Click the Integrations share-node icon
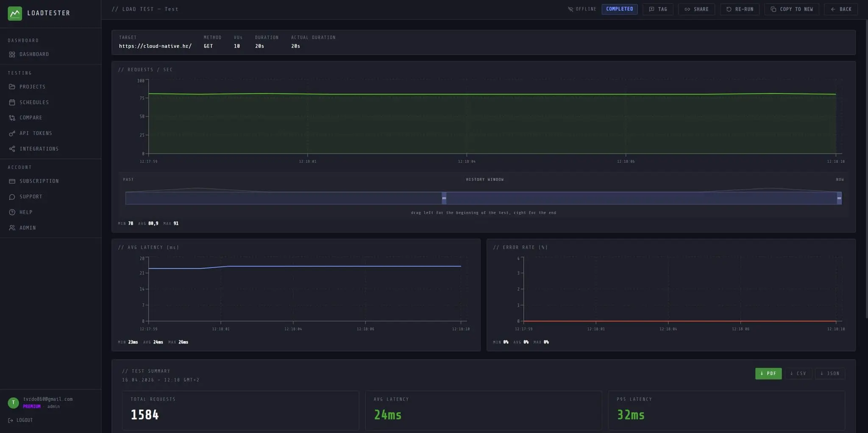Screen dimensions: 868x433 click(x=12, y=149)
